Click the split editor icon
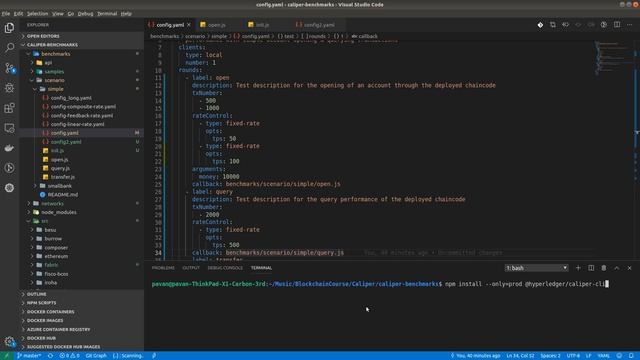The height and width of the screenshot is (360, 640). pos(617,25)
